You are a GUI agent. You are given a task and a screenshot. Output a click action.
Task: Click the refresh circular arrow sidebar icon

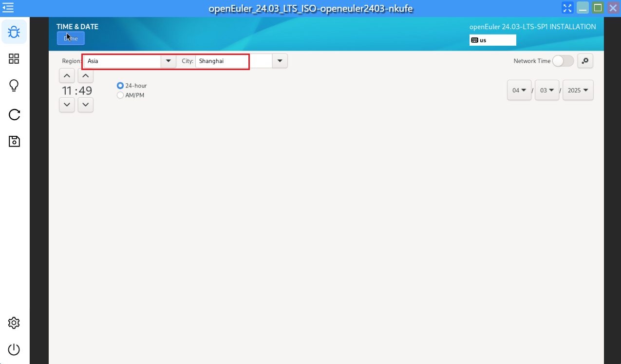(x=14, y=114)
